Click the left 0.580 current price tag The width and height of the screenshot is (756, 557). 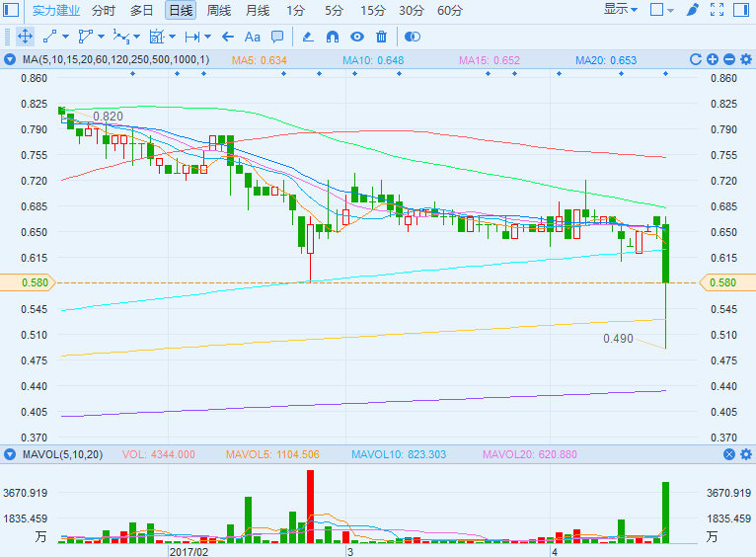28,282
